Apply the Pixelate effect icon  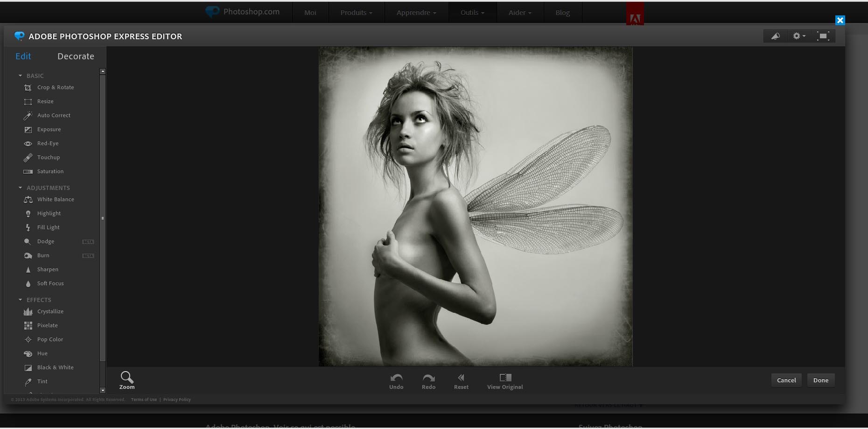(x=28, y=326)
